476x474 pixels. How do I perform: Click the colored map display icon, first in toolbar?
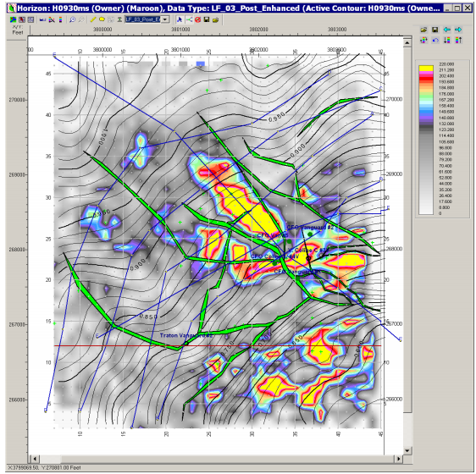click(x=13, y=19)
